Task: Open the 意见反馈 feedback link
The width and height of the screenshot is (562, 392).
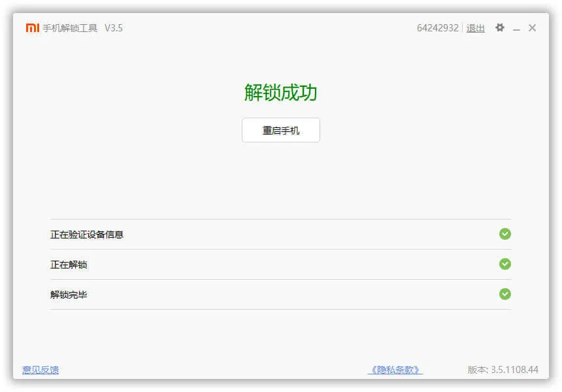Action: [41, 370]
